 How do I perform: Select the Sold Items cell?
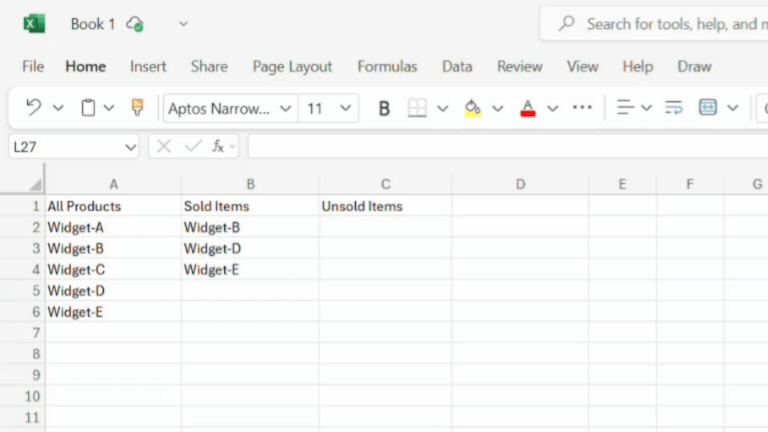coord(250,206)
